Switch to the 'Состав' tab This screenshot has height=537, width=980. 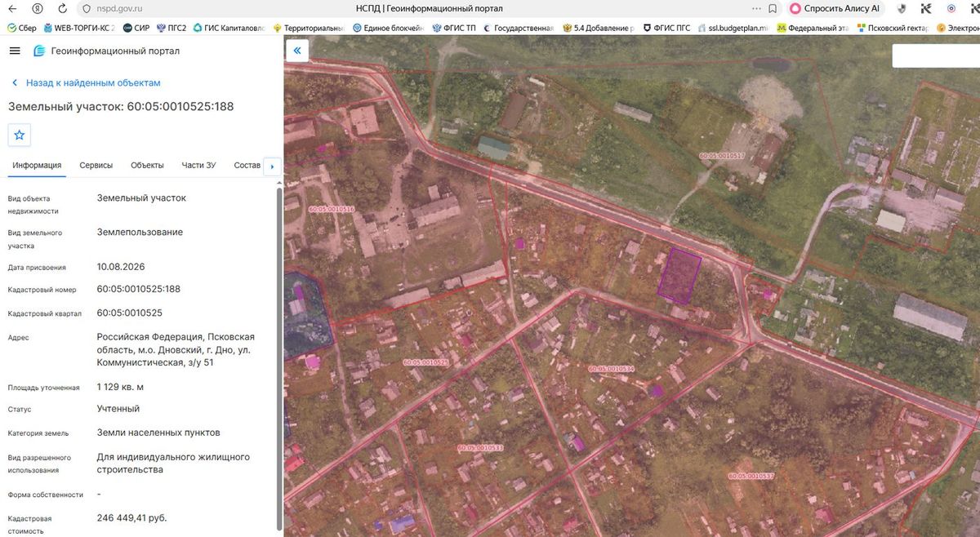(x=247, y=166)
